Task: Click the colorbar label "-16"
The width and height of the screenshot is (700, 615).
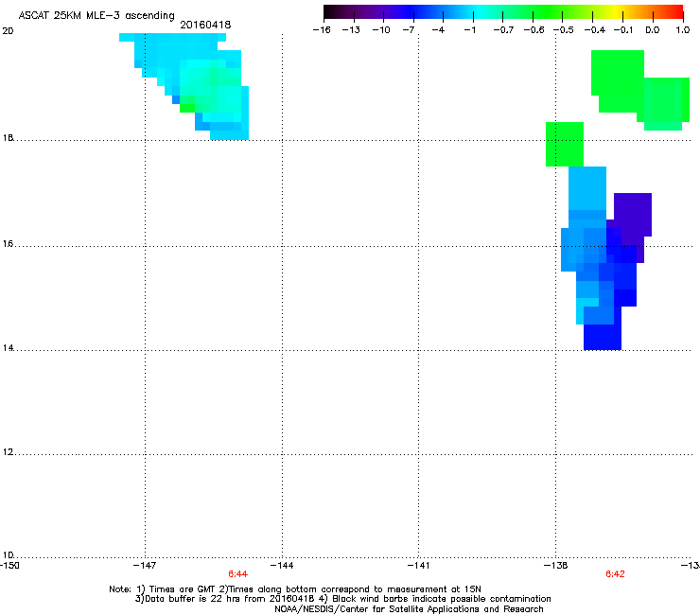Action: 322,30
